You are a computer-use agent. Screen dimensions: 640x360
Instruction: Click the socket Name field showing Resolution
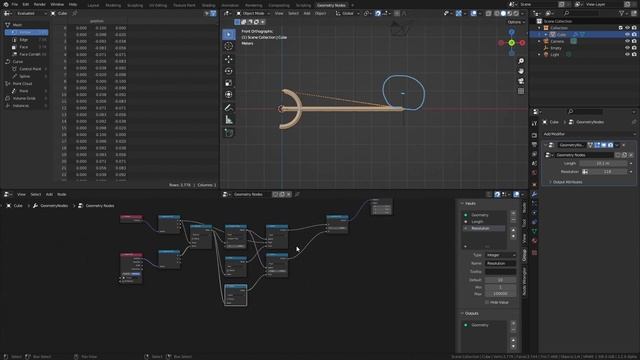(500, 264)
